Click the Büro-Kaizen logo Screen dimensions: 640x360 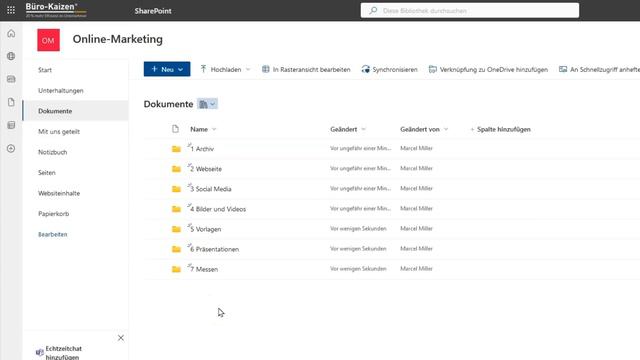tap(56, 10)
